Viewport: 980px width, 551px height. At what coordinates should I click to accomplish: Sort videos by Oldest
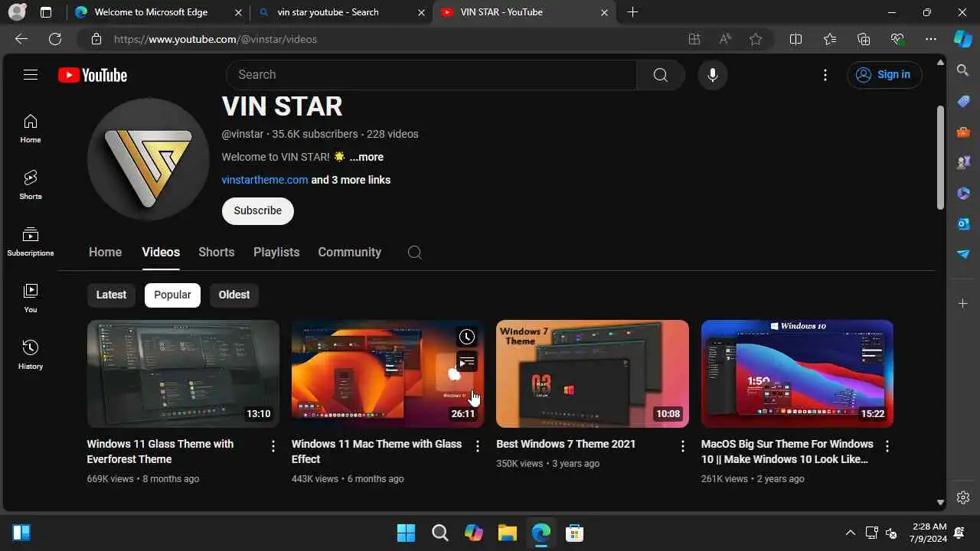coord(234,295)
